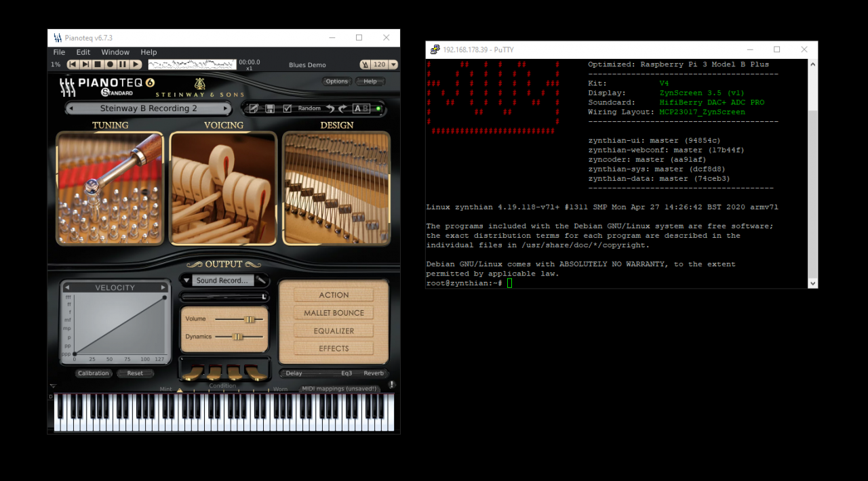Open the Window menu
This screenshot has width=868, height=481.
(x=115, y=52)
